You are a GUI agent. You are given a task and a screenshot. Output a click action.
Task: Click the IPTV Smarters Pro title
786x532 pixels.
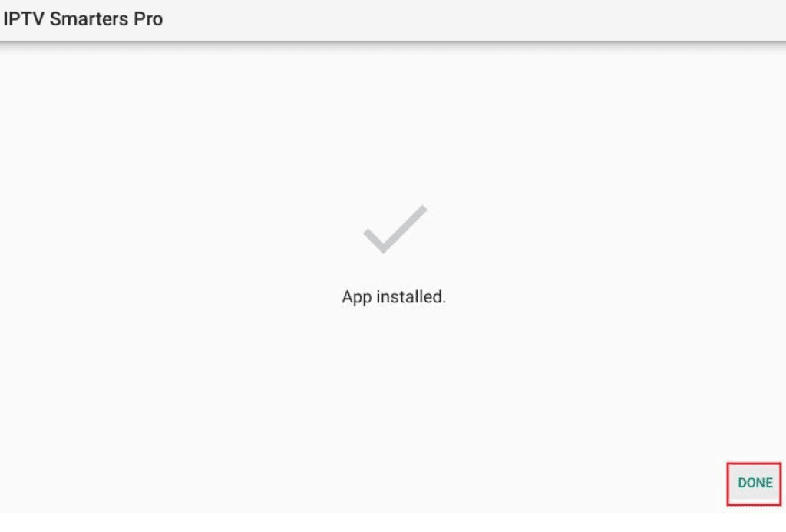coord(83,19)
